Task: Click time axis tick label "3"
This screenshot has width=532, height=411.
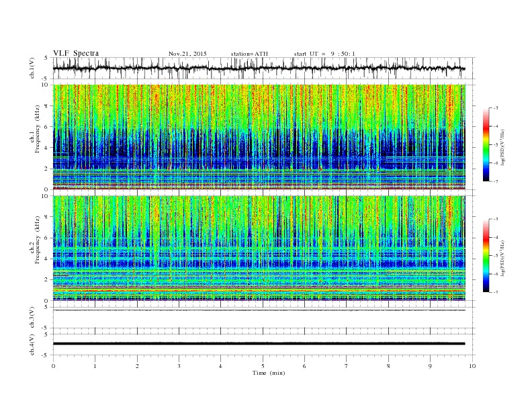Action: coord(179,366)
